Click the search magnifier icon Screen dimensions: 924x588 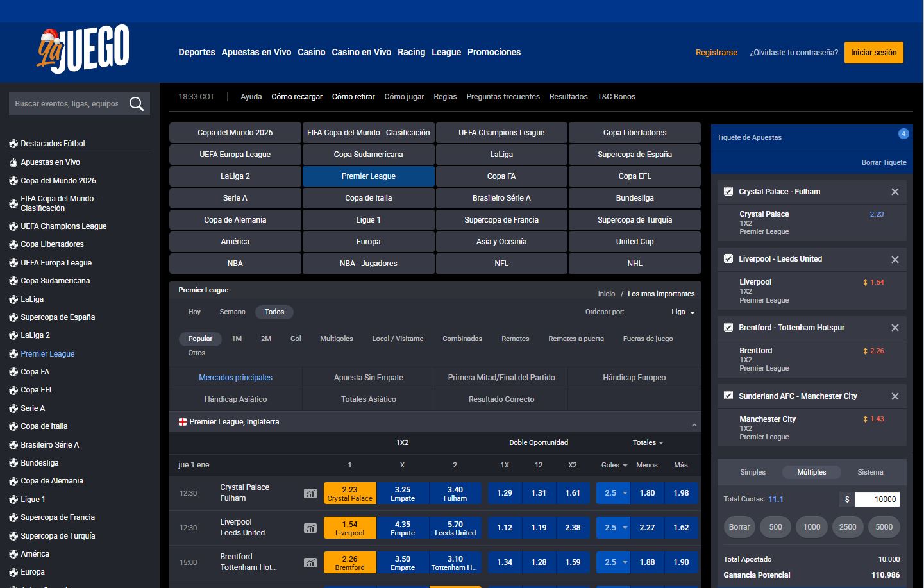click(136, 104)
